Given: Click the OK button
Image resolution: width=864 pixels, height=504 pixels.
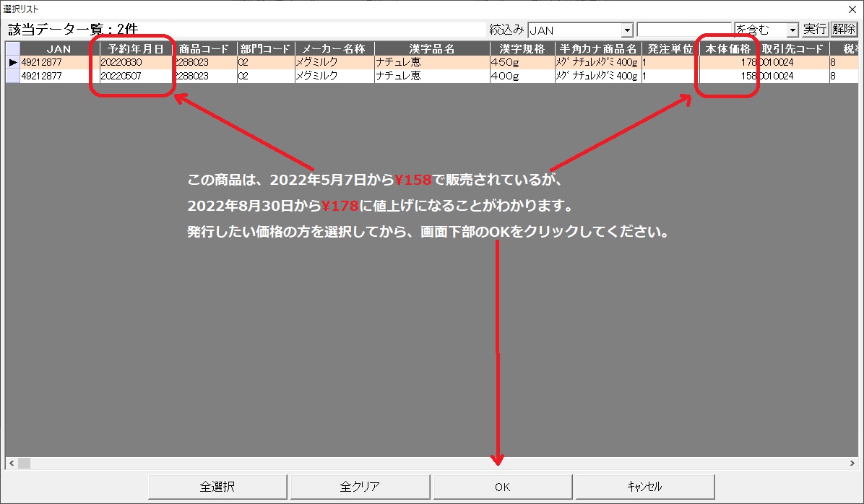Looking at the screenshot, I should tap(502, 487).
